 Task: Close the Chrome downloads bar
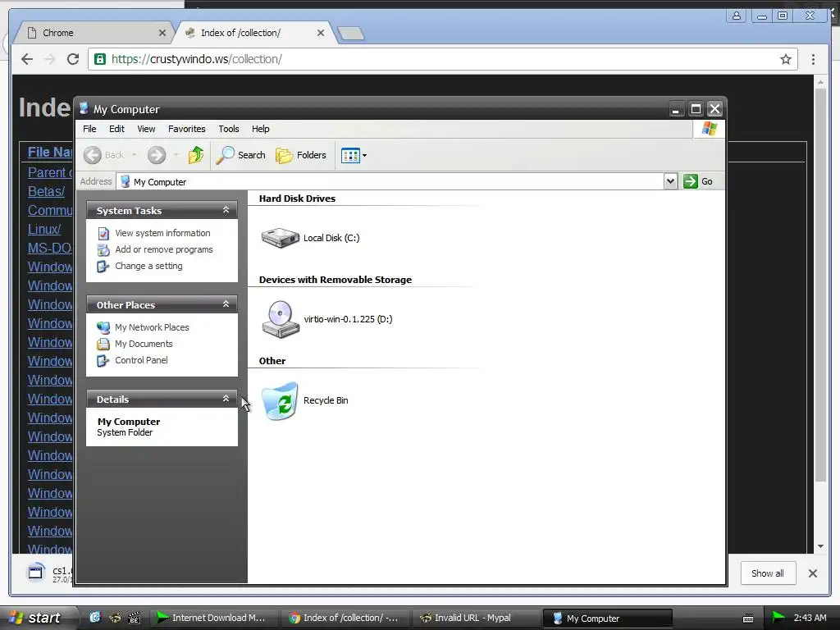click(x=813, y=573)
